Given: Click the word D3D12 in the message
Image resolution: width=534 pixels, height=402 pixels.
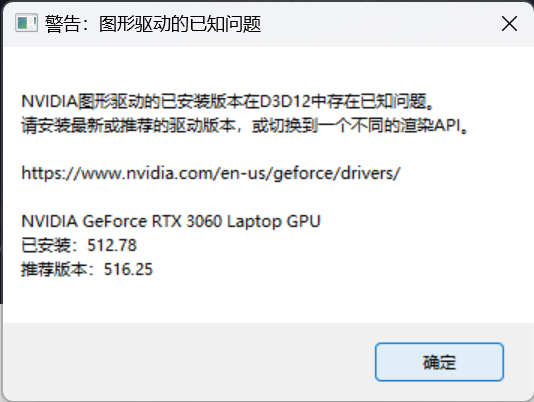Looking at the screenshot, I should pyautogui.click(x=285, y=102).
